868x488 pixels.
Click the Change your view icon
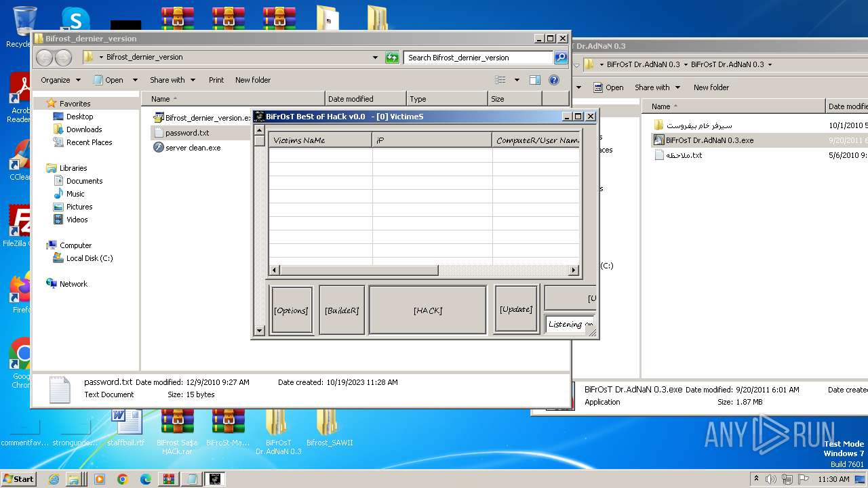(500, 80)
